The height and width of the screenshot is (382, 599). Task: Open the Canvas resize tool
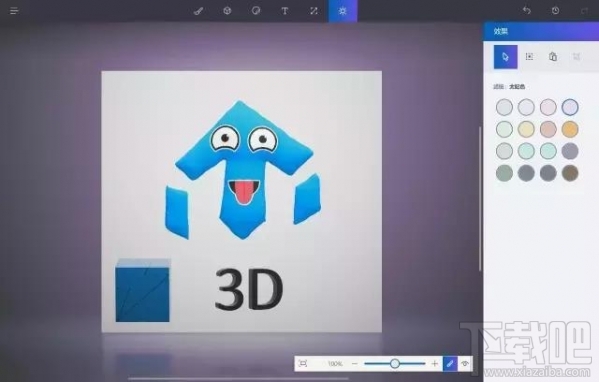coord(314,11)
